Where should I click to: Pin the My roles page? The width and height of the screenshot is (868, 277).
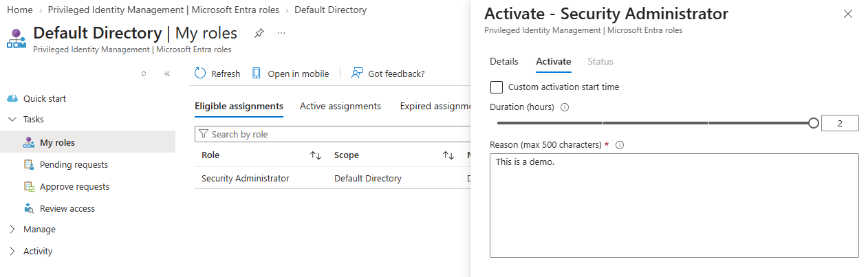259,33
